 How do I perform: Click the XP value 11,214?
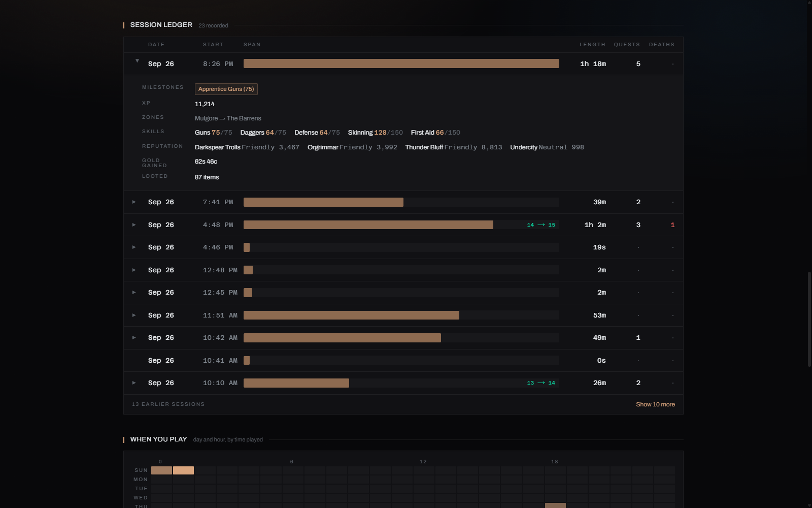coord(205,104)
